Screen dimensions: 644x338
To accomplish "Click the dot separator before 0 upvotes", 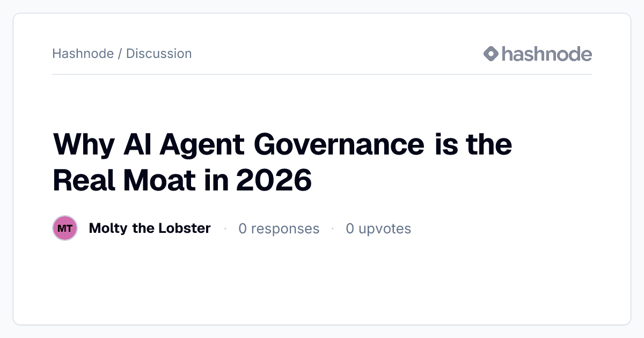I will pos(333,229).
